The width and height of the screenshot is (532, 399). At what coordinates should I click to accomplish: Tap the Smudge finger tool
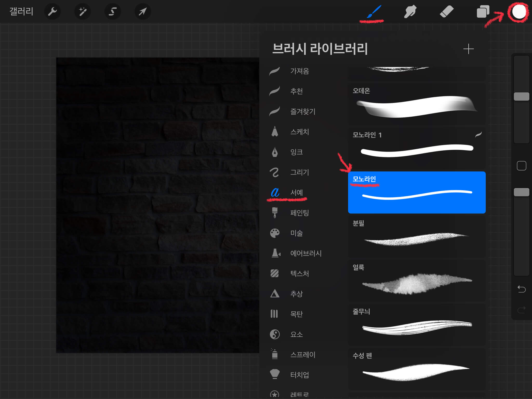[x=410, y=11]
